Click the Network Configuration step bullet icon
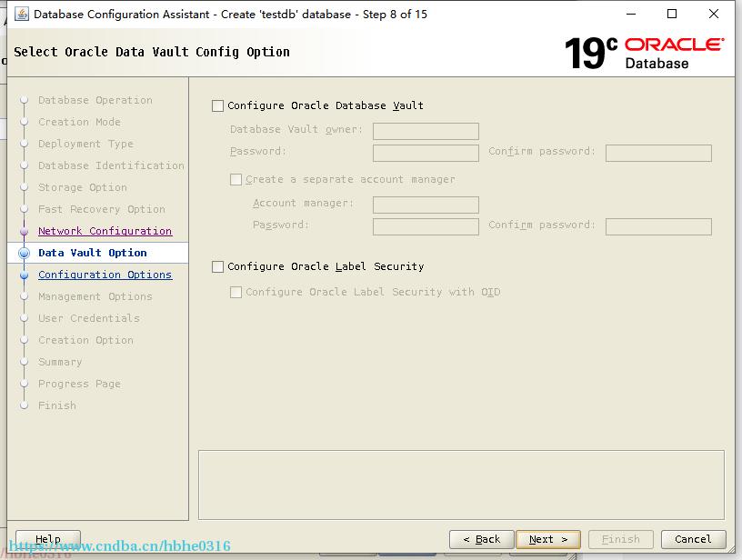Screen dimensions: 742x560 pyautogui.click(x=25, y=231)
